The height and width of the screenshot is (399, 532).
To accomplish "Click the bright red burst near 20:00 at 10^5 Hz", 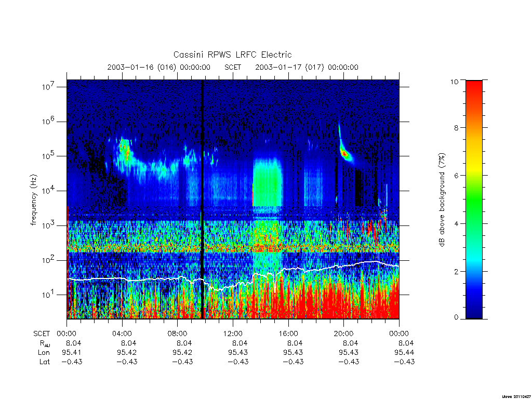I will point(345,154).
